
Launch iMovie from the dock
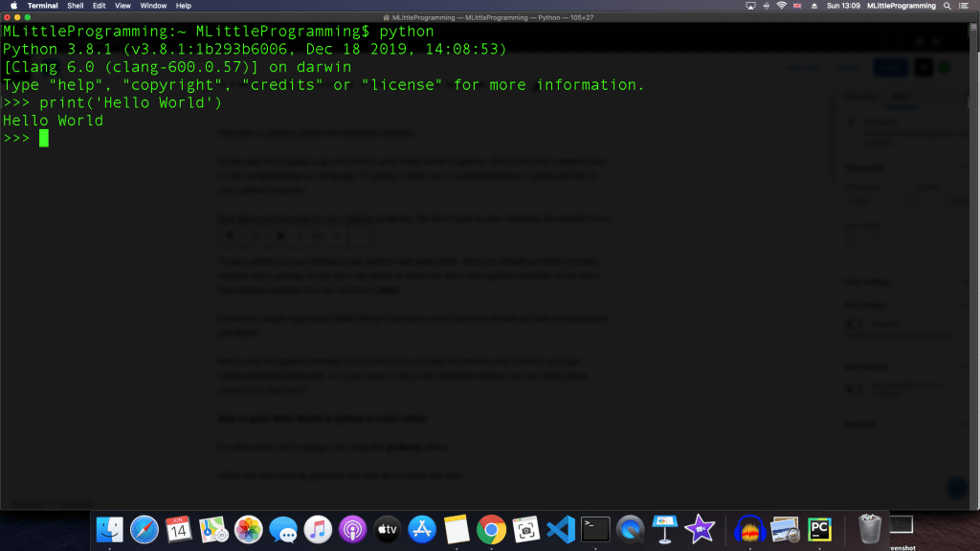pos(699,529)
